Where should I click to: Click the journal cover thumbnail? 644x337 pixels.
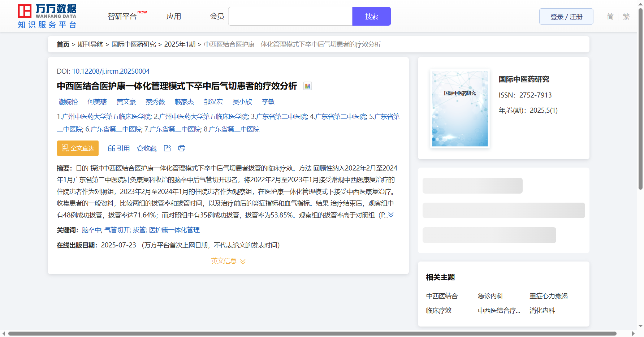(x=460, y=109)
